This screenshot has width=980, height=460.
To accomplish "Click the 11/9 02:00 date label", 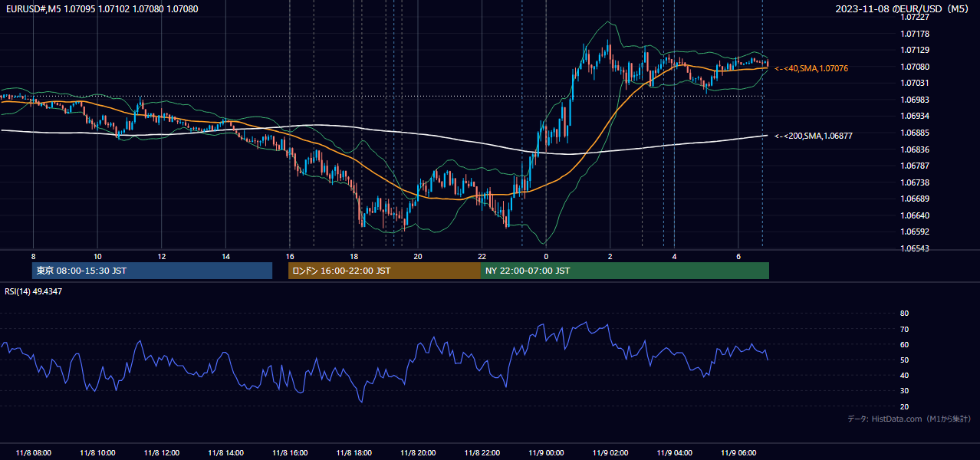I will click(610, 453).
